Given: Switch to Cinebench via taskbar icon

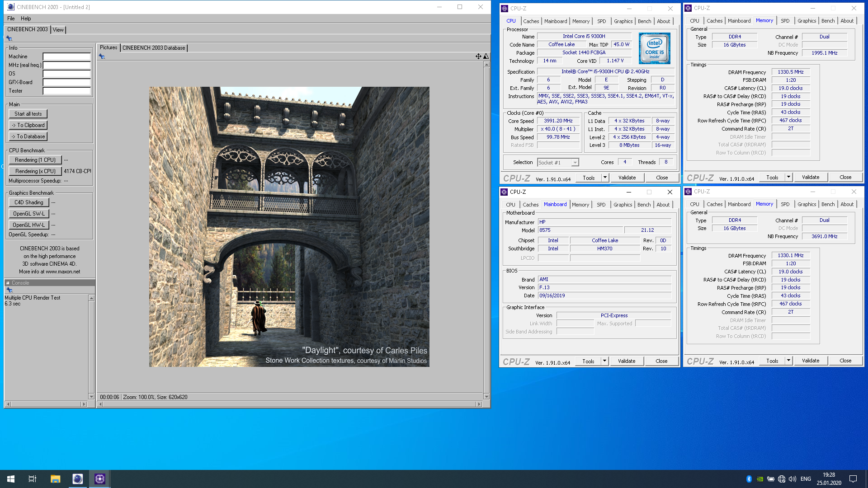Looking at the screenshot, I should (77, 479).
